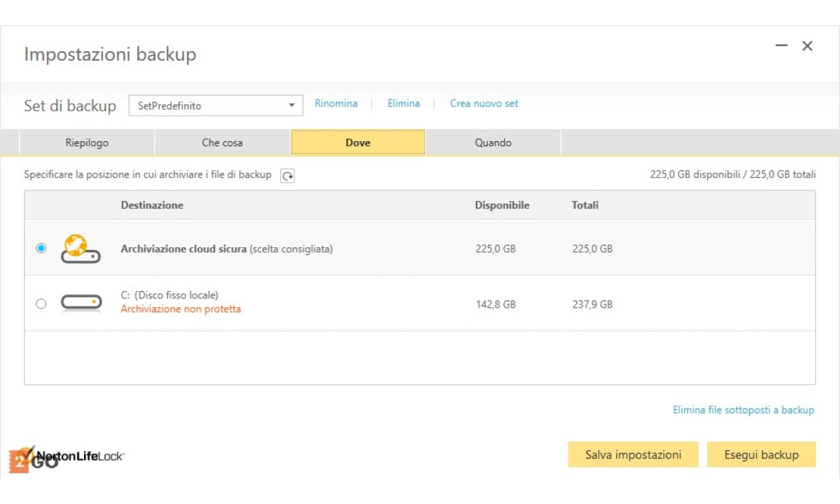Open the Che cosa tab
The width and height of the screenshot is (840, 504).
coord(222,142)
